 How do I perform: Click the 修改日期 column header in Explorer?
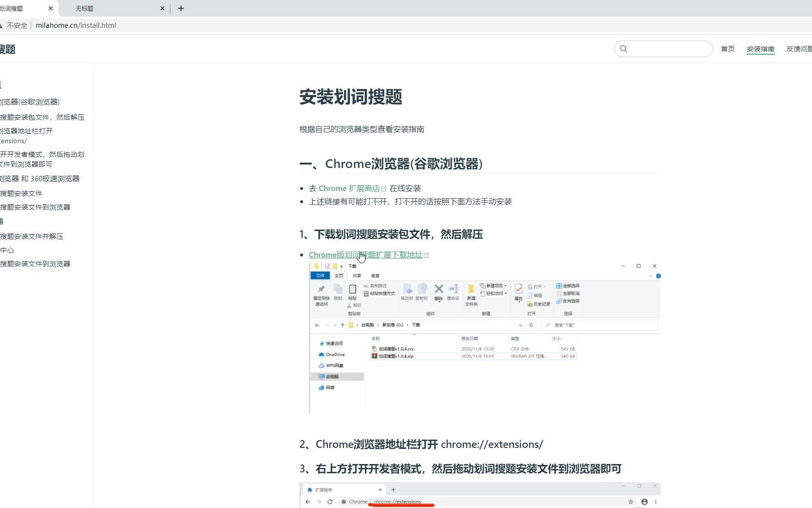click(x=469, y=339)
